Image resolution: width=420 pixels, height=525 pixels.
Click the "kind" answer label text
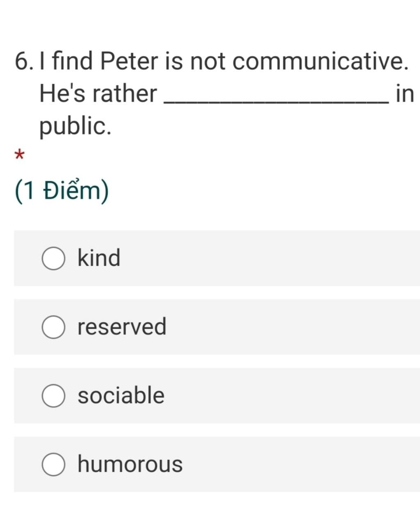coord(99,258)
